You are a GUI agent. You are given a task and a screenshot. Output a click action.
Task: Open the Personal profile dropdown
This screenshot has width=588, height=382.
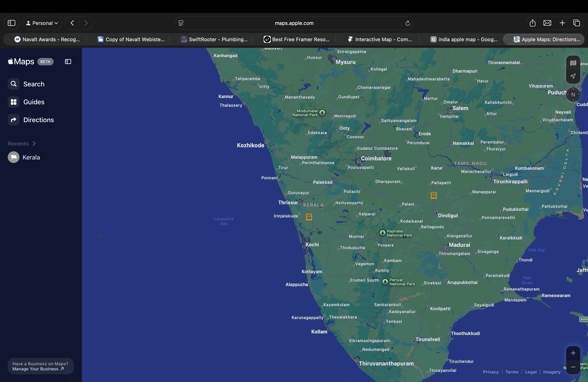point(42,23)
